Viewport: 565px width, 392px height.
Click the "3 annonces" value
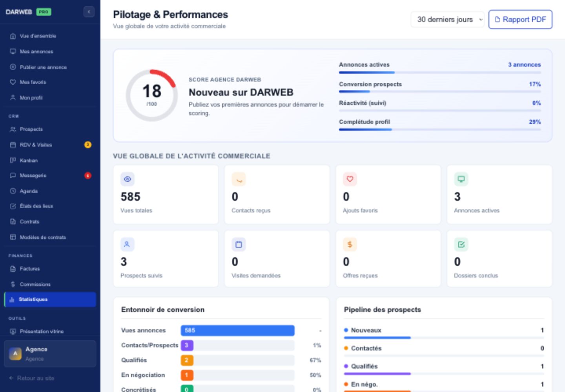coord(524,65)
